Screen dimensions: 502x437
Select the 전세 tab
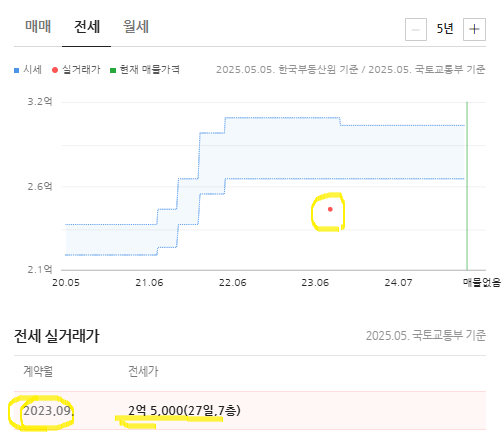(87, 27)
